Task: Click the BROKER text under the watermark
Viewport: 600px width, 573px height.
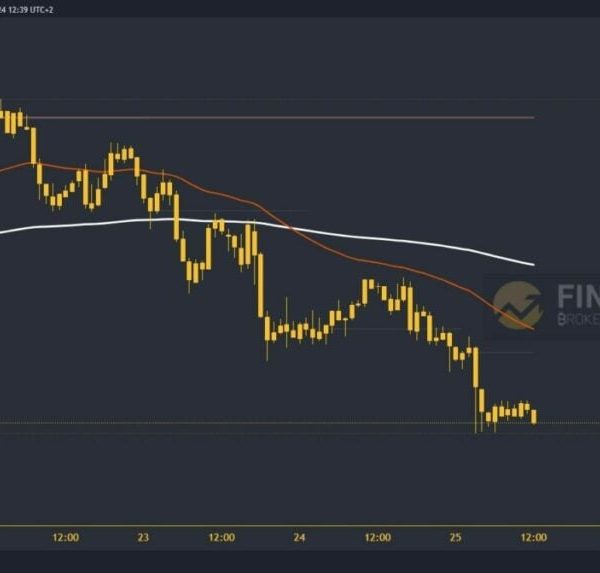Action: point(578,319)
